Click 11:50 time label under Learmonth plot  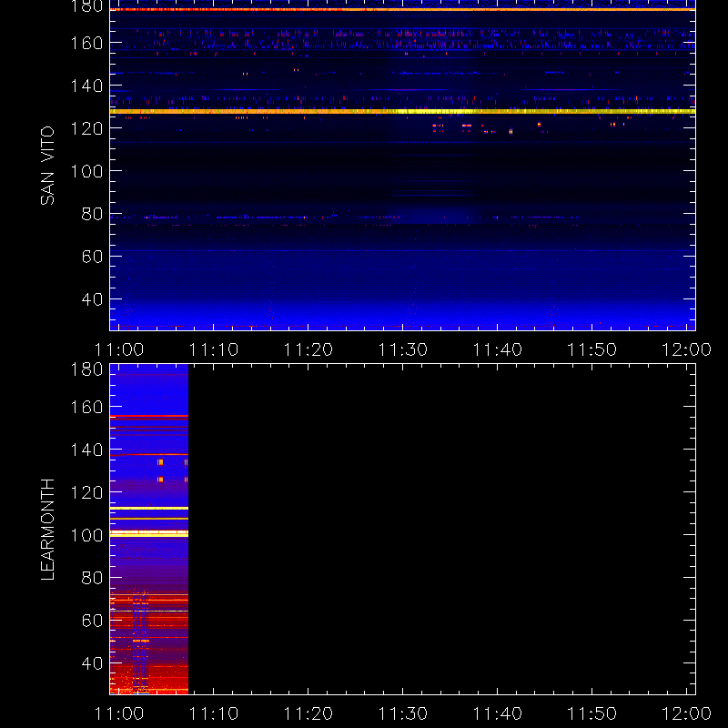pyautogui.click(x=592, y=713)
